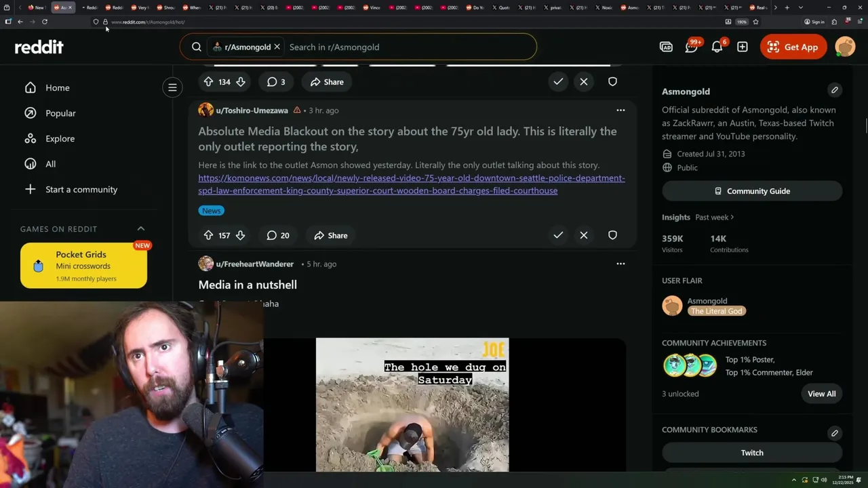The height and width of the screenshot is (488, 868).
Task: Click the taskbar clock showing 2:15 PM
Action: 842,480
